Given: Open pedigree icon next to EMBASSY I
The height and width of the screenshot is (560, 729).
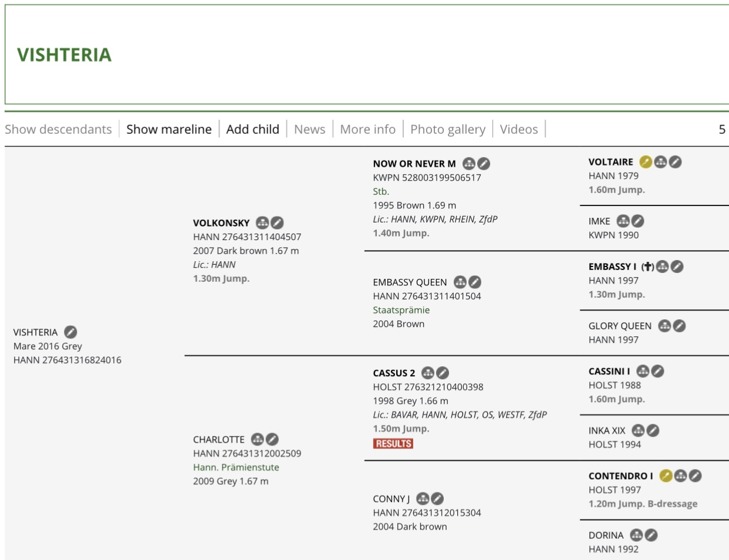Looking at the screenshot, I should point(662,266).
